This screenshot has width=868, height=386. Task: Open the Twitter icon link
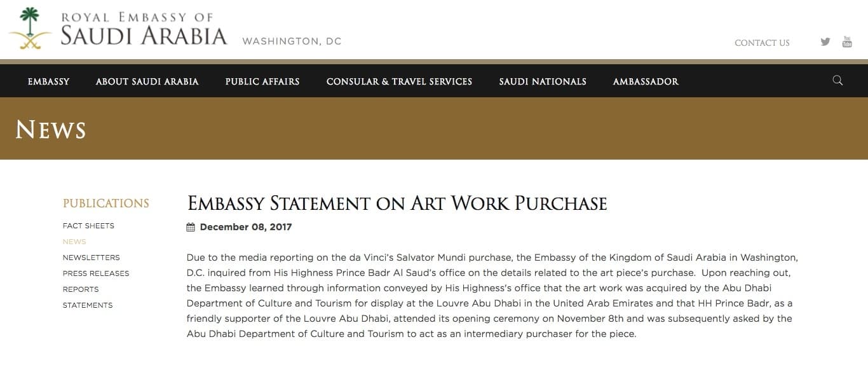(825, 42)
